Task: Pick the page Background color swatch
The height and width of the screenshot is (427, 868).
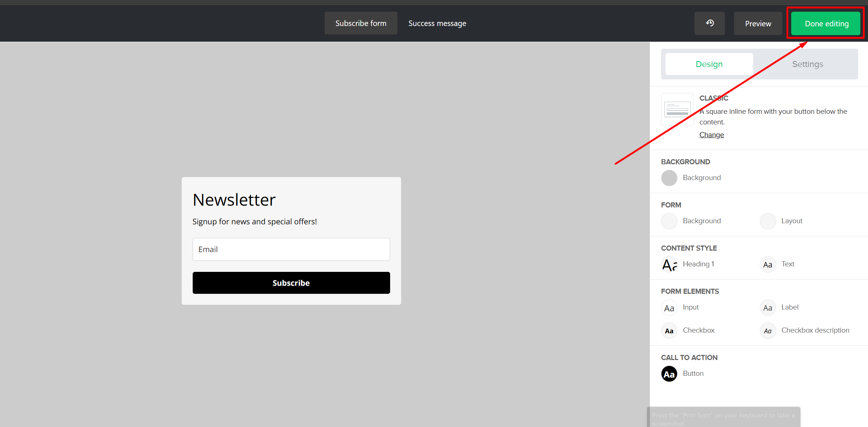Action: coord(669,178)
